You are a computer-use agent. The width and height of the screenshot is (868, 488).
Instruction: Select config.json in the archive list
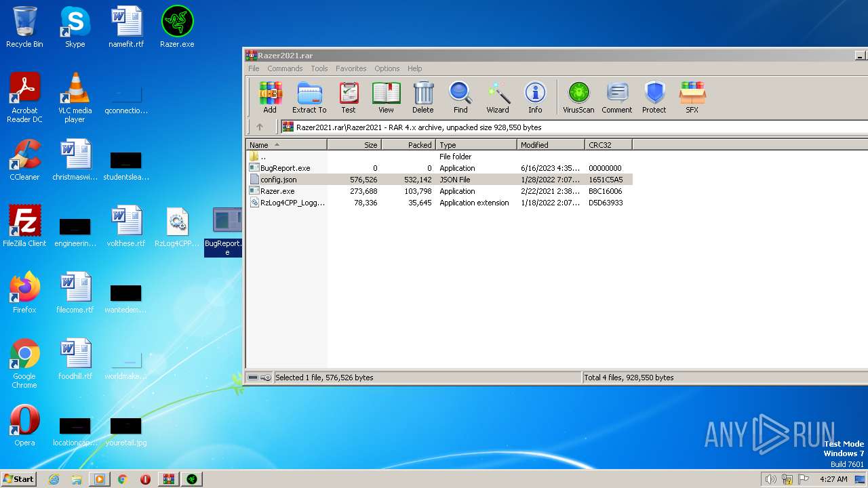pos(439,180)
